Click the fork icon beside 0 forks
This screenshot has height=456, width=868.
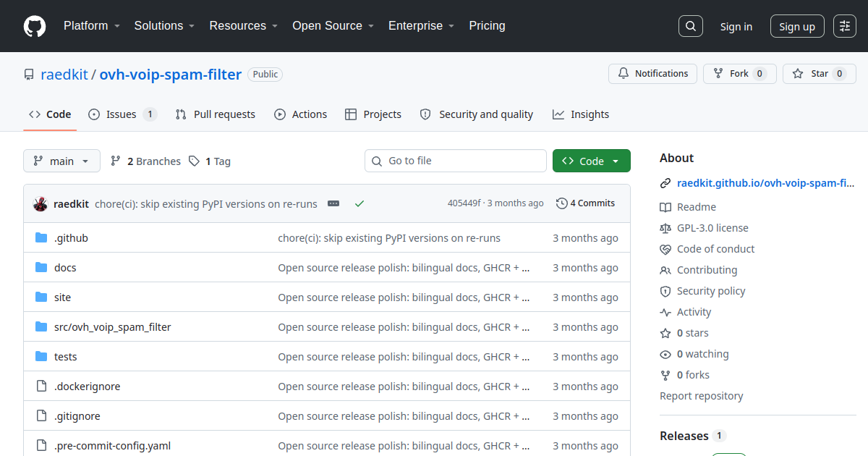(665, 375)
